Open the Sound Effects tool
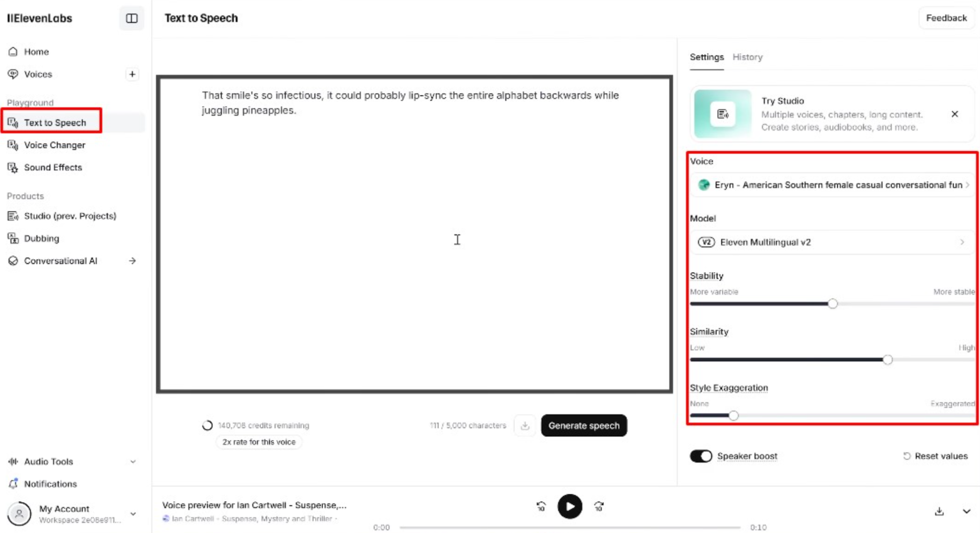980x533 pixels. click(x=53, y=167)
